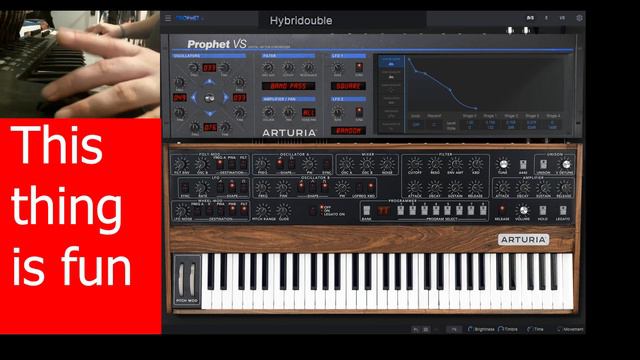
Task: Toggle Oscillator A Sync button
Action: point(327,164)
